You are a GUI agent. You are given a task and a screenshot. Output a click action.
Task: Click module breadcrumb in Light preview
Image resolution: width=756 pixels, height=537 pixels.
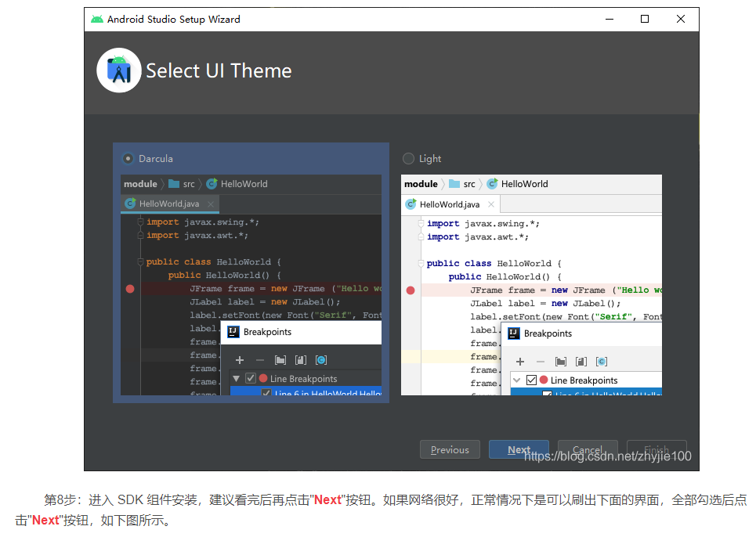click(421, 184)
